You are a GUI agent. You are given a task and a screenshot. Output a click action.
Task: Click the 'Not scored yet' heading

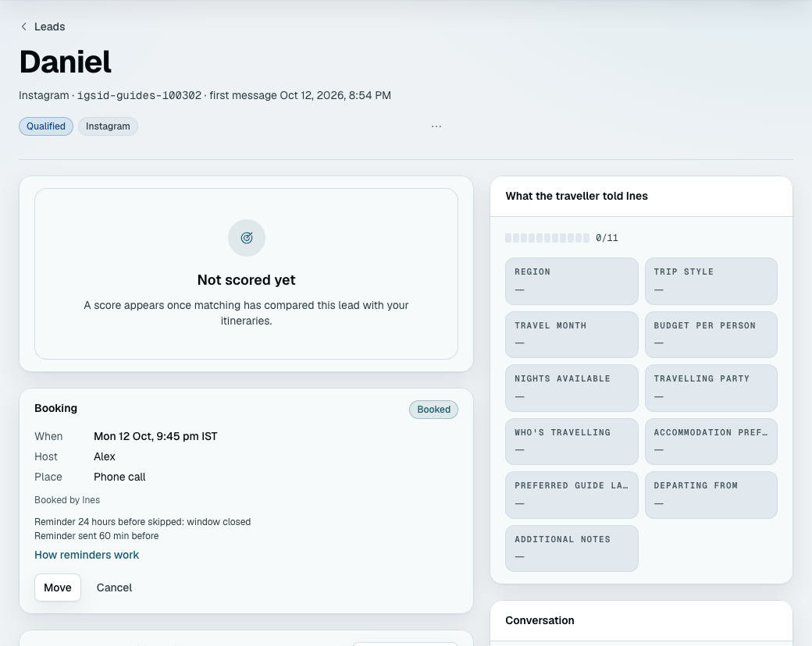(x=247, y=280)
